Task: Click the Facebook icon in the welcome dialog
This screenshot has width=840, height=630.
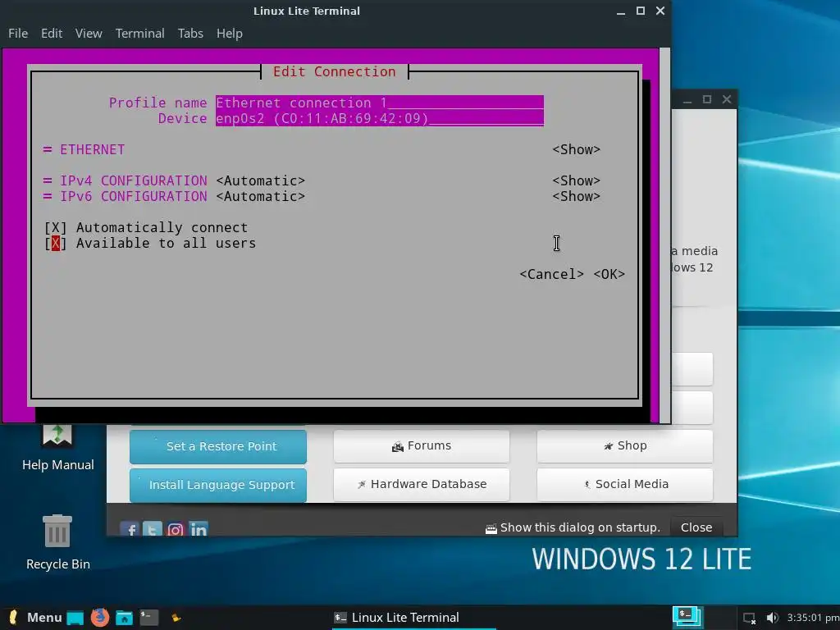Action: tap(130, 529)
